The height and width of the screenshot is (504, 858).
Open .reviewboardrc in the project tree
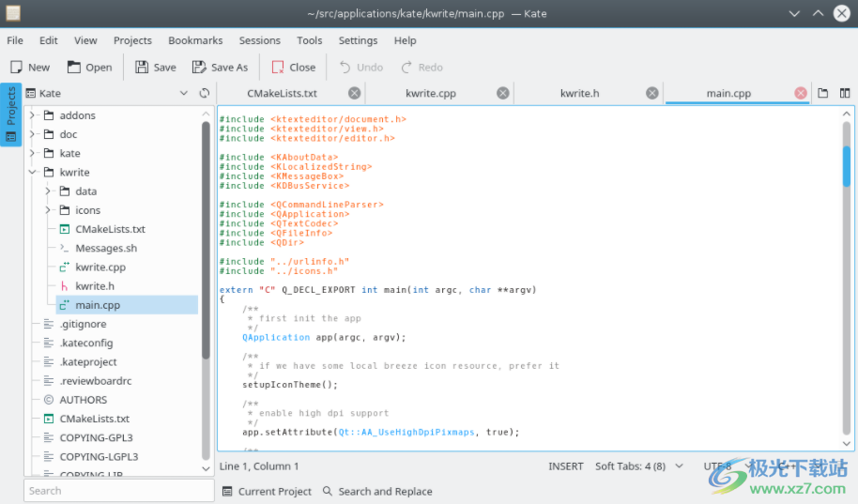[96, 381]
